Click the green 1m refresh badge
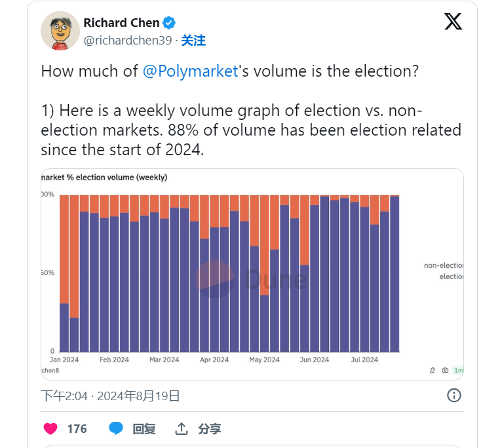Screen dimensions: 502x448 tap(458, 370)
